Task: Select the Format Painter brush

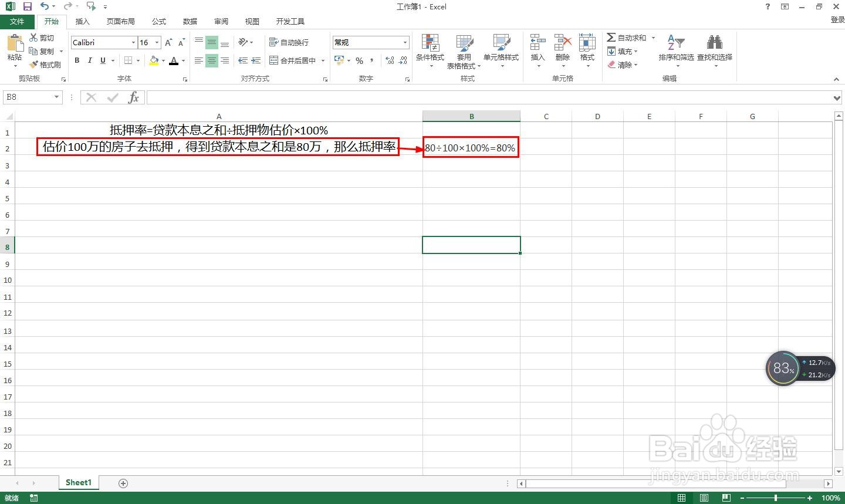Action: [x=33, y=65]
